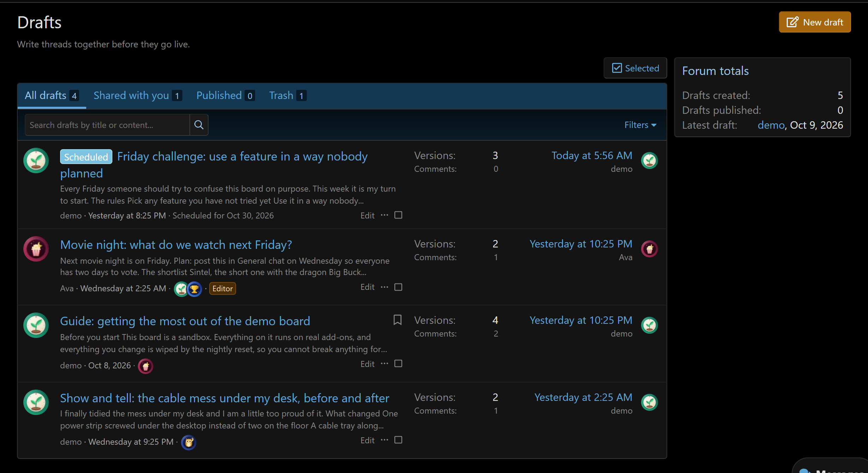Click owl collaborator avatar on Show and tell

189,442
